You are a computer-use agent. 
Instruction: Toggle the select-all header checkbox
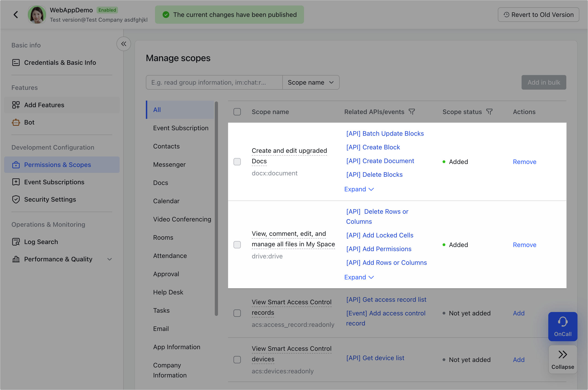(x=237, y=112)
